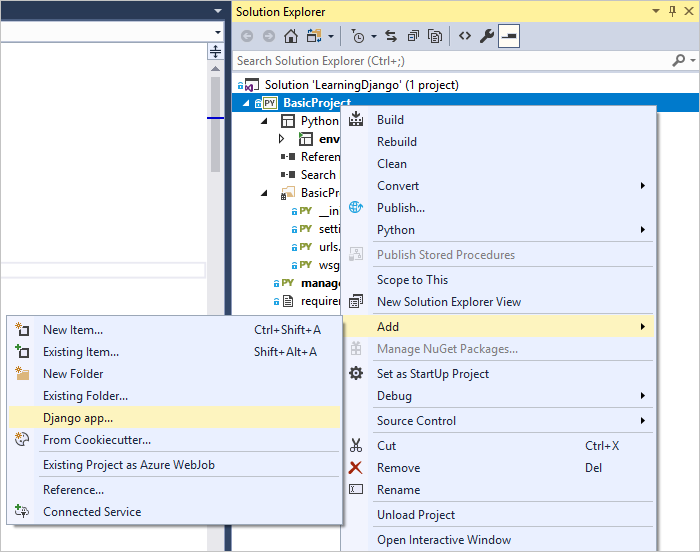The height and width of the screenshot is (552, 700).
Task: Select Django app... from the Add submenu
Action: 78,417
